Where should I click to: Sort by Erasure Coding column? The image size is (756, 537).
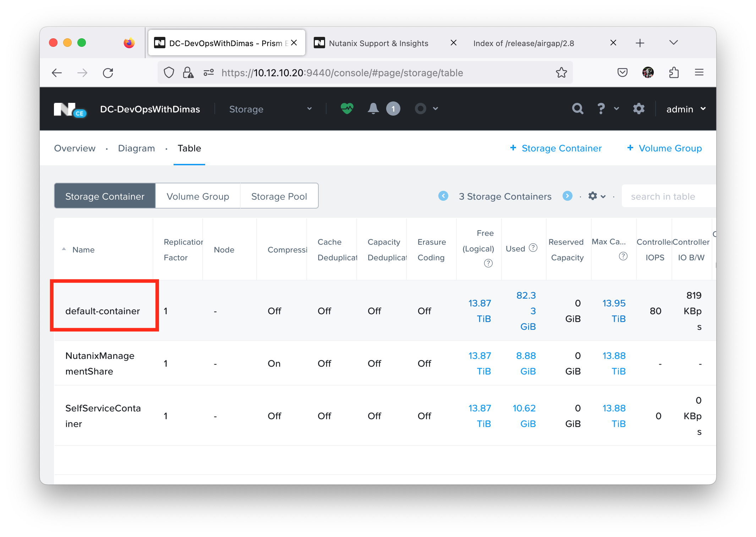pyautogui.click(x=431, y=250)
